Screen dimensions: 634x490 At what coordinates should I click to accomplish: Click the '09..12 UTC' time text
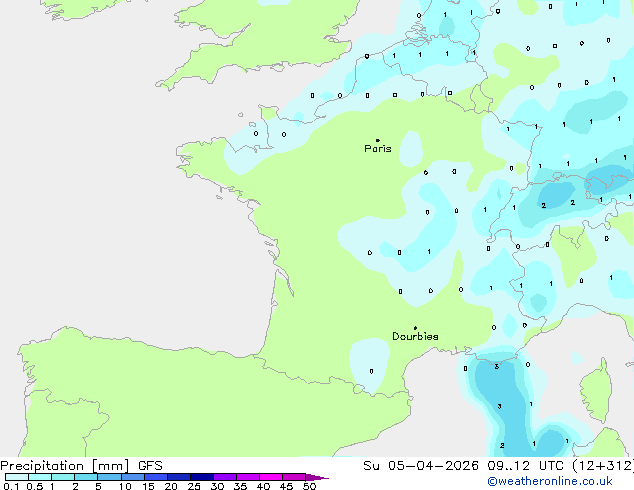click(x=525, y=466)
